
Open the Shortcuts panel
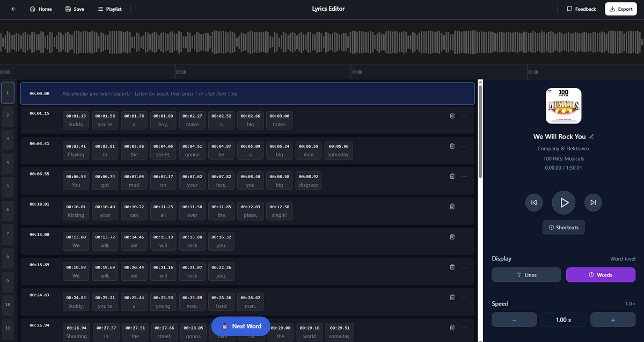(563, 228)
